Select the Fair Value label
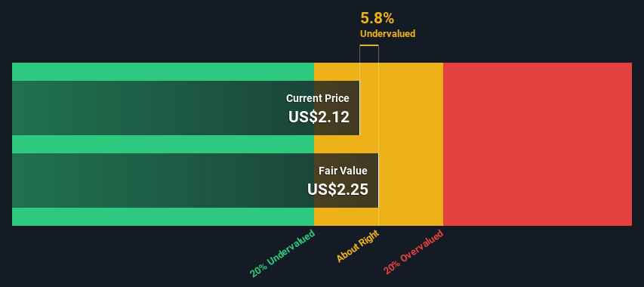The image size is (644, 287). (343, 171)
